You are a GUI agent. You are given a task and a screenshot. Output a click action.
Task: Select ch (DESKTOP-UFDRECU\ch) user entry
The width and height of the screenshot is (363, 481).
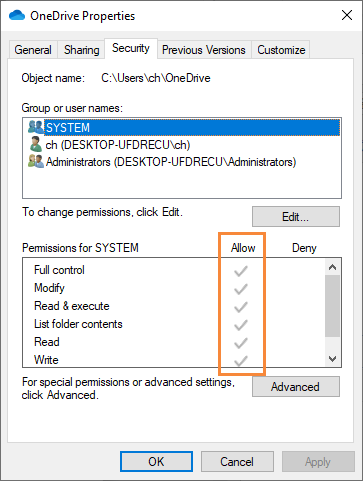click(x=118, y=145)
